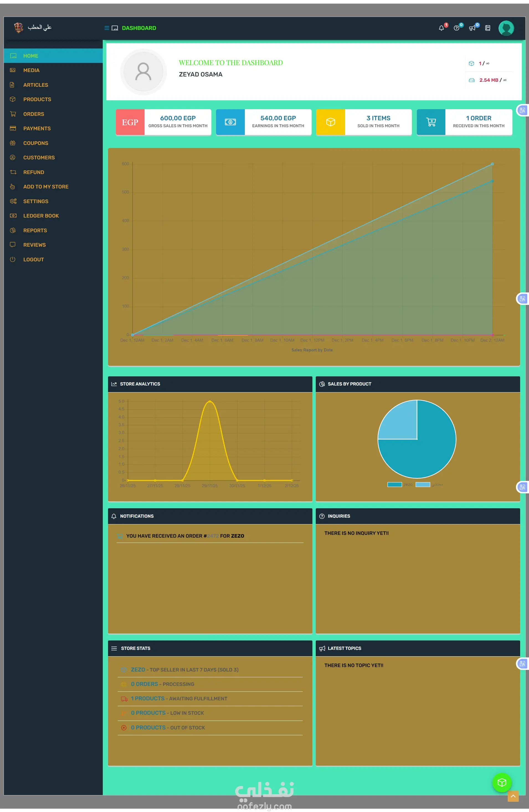Screen dimensions: 529x812
Task: Open the 0 PRODUCTS out of stock link
Action: 148,727
